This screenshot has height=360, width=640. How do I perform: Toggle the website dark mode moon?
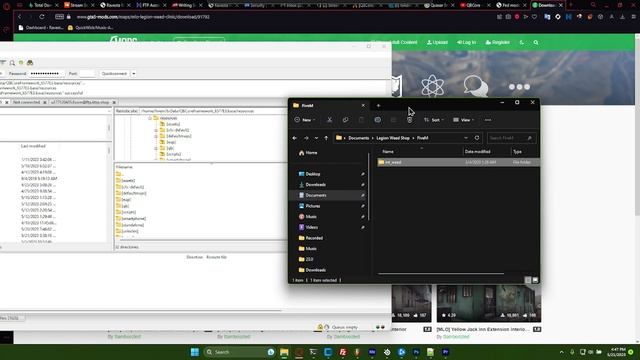[522, 42]
